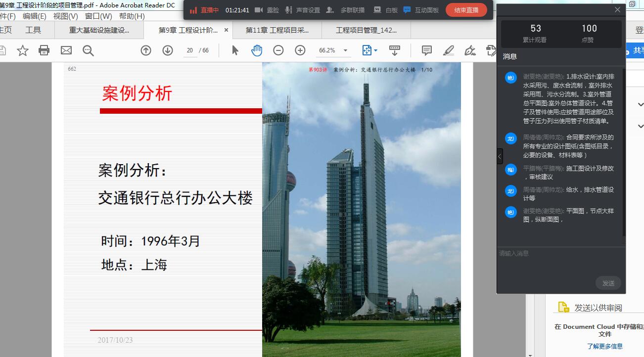
Task: Click the 案例分析 red slide title
Action: coord(137,93)
